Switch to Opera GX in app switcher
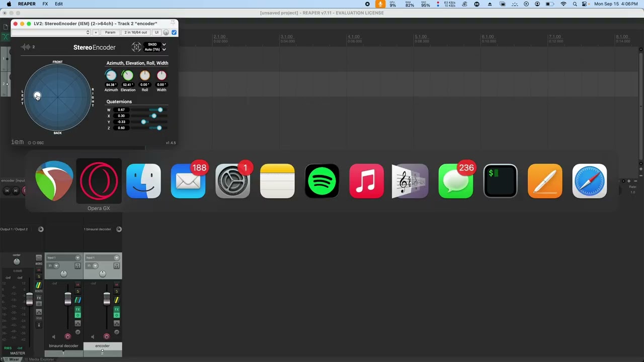The width and height of the screenshot is (644, 362). 99,181
